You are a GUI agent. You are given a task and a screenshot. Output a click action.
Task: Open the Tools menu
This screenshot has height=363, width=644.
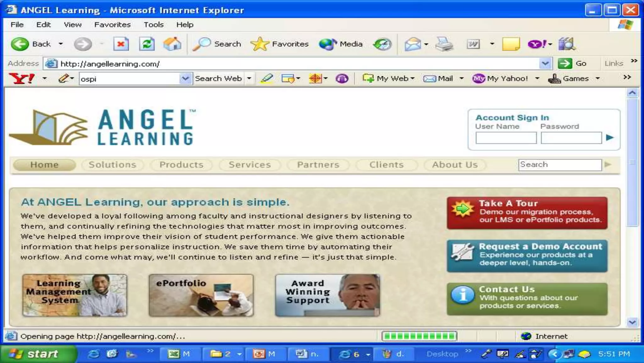tap(153, 25)
